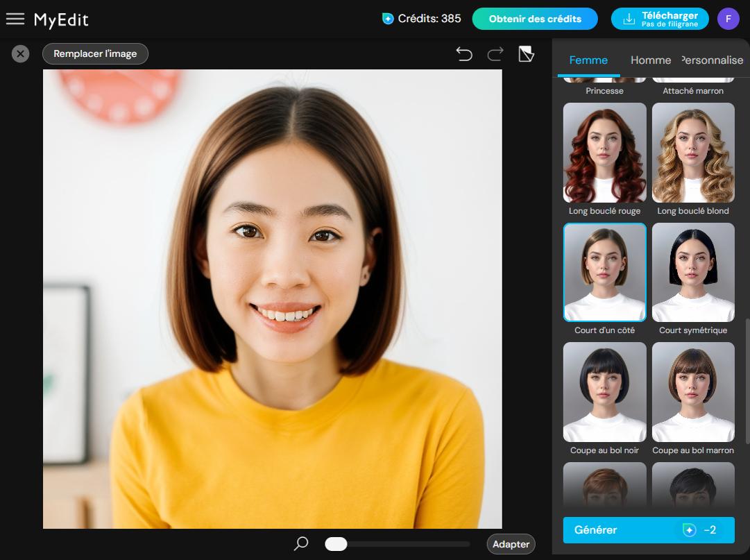Click the hairstyle list scrollbar
The width and height of the screenshot is (750, 560).
tap(747, 381)
